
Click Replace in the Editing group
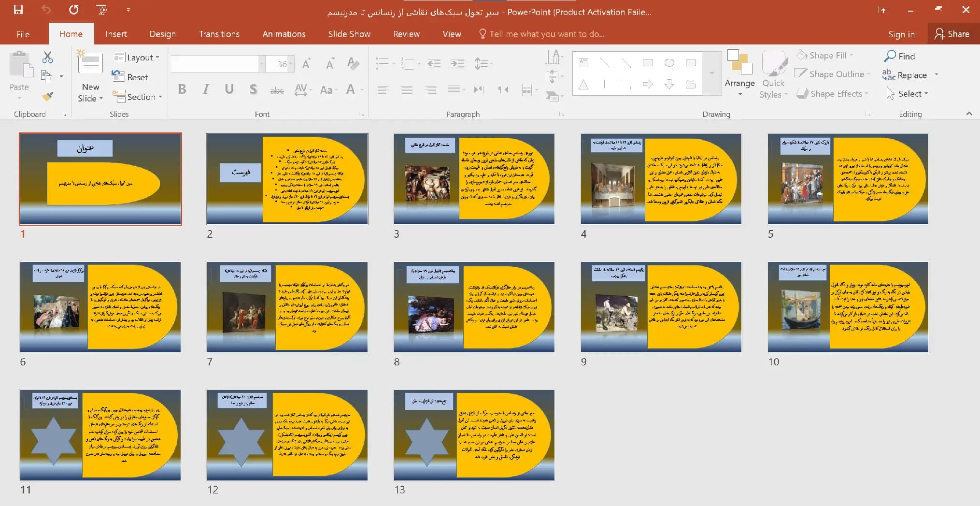pos(905,75)
